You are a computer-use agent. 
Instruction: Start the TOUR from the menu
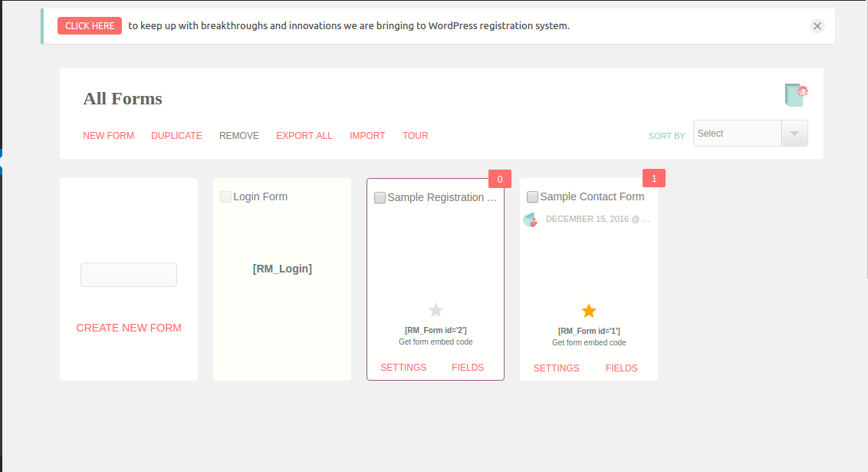(x=415, y=135)
